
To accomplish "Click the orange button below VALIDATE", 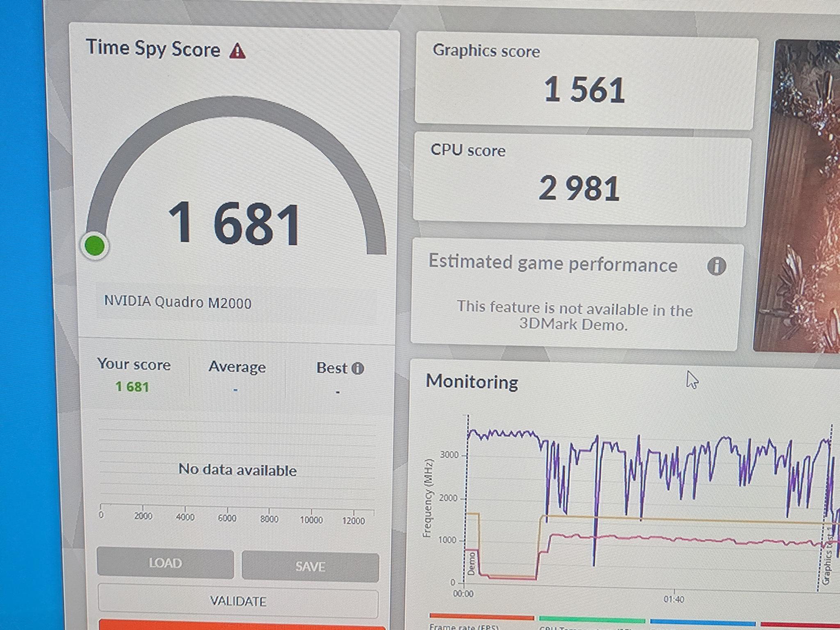I will [242, 625].
